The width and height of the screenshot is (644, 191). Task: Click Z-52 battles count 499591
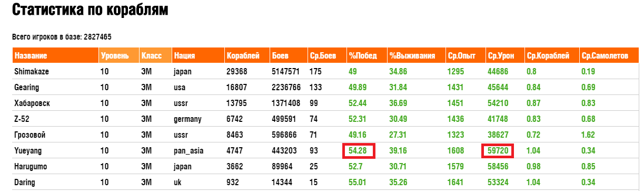coord(284,119)
